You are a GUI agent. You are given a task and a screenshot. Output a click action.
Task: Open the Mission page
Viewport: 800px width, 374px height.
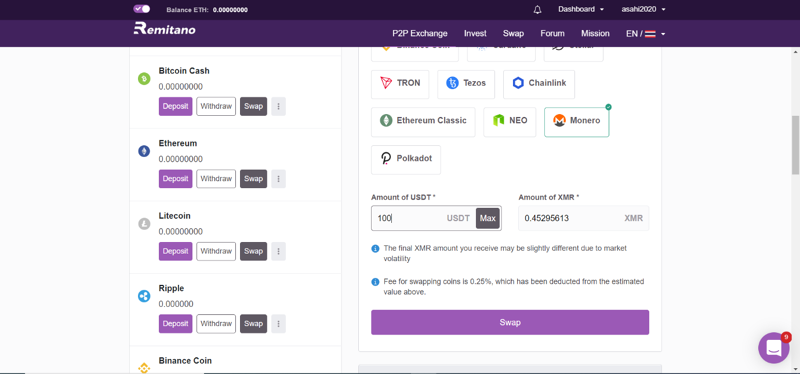[595, 34]
